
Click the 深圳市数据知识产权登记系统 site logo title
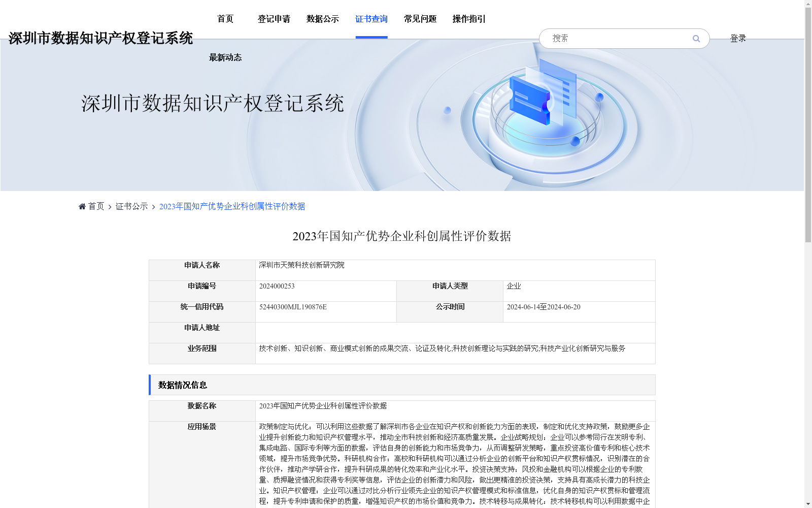[x=100, y=38]
